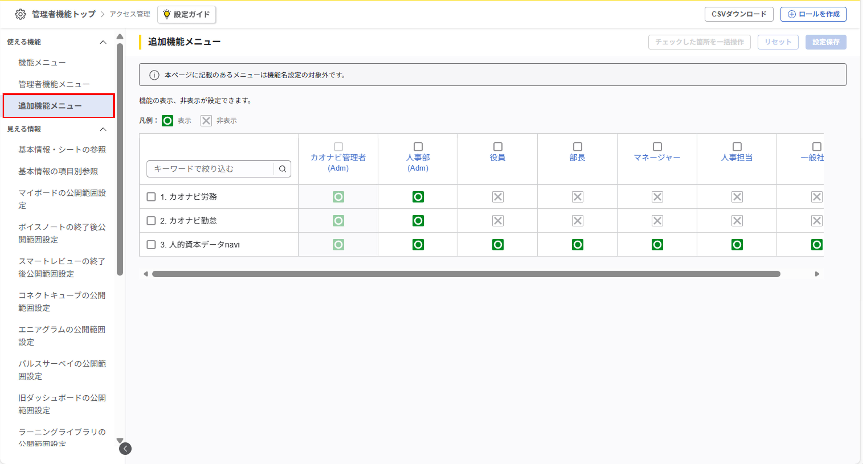Click the CSVダウンロード button

tap(739, 14)
